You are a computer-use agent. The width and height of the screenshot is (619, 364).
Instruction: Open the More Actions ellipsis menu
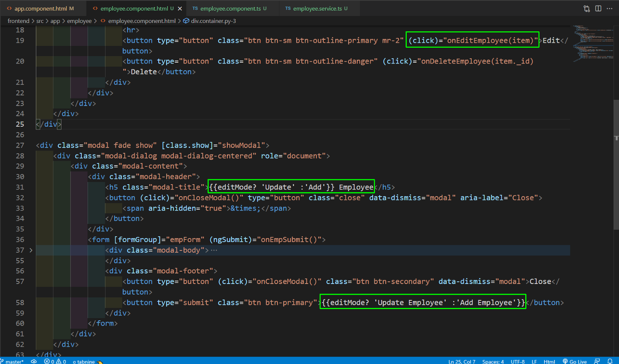(610, 8)
